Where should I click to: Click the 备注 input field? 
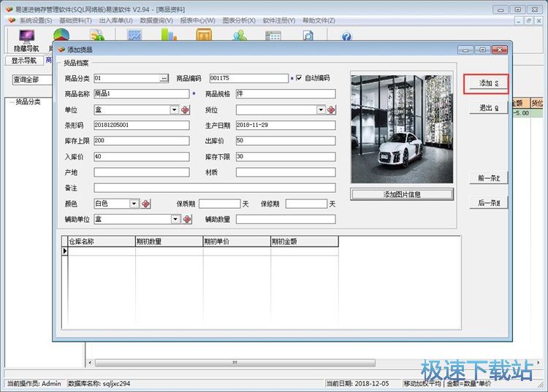215,188
